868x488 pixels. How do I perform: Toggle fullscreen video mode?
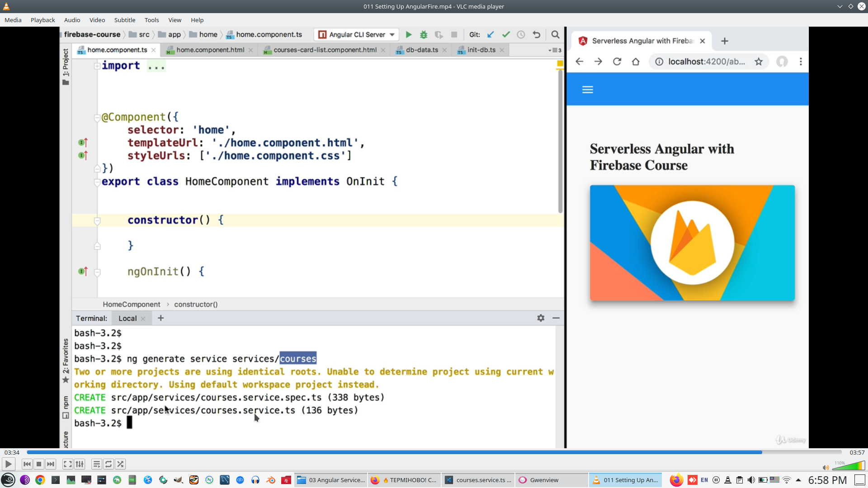click(67, 464)
